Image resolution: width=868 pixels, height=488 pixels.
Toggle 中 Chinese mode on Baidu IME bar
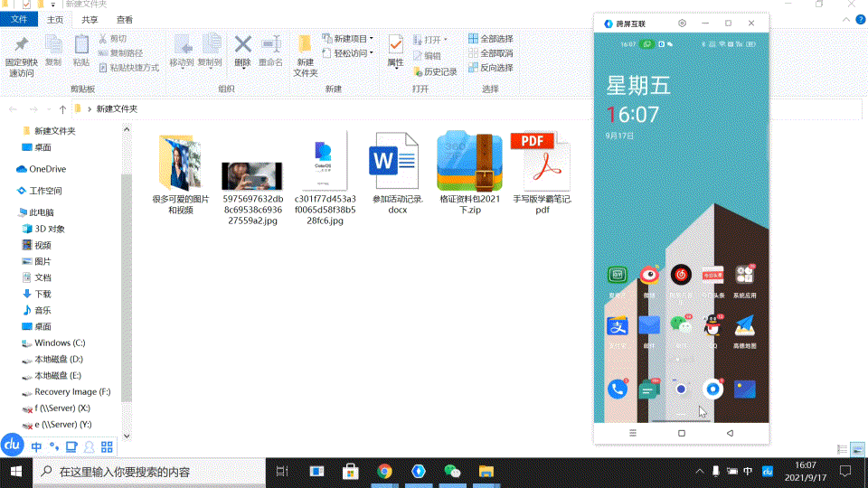36,446
